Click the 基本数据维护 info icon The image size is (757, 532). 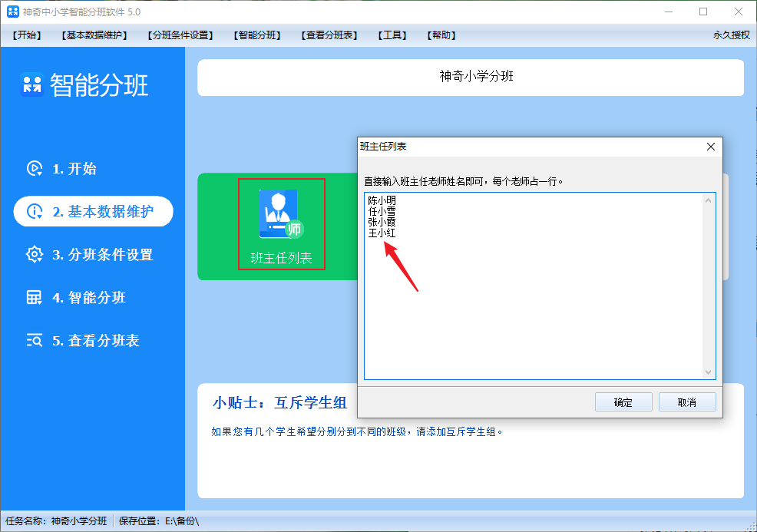35,211
